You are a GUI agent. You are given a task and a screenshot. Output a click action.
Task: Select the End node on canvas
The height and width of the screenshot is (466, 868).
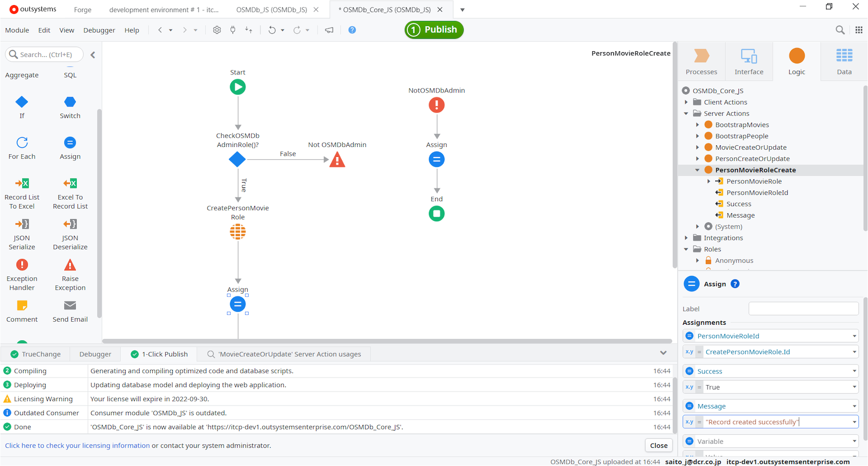point(437,214)
